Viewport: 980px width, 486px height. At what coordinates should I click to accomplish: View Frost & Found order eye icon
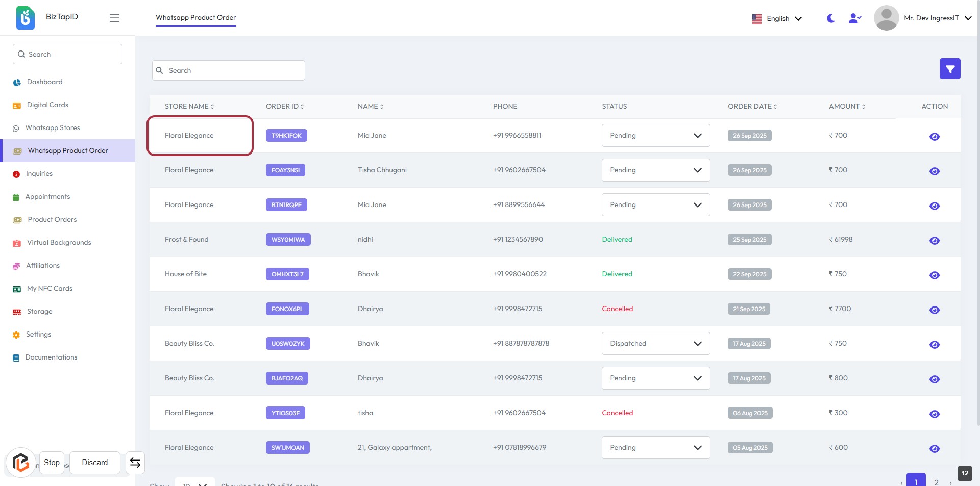coord(934,241)
